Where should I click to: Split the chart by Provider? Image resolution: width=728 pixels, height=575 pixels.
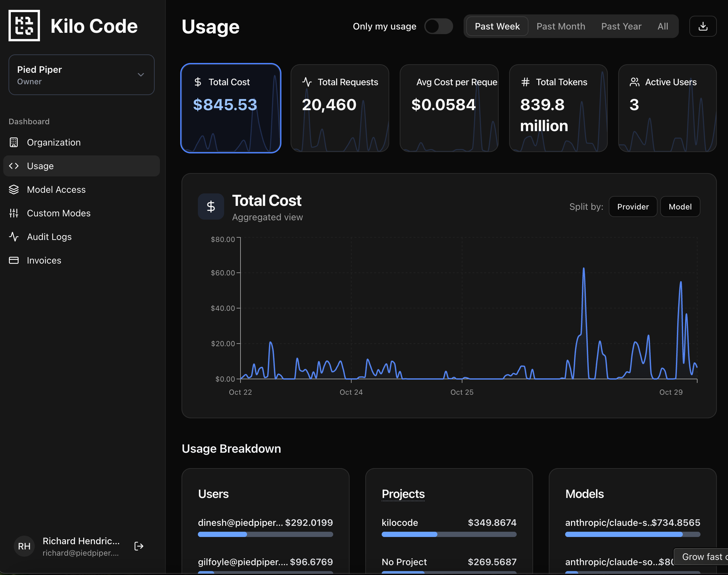632,207
